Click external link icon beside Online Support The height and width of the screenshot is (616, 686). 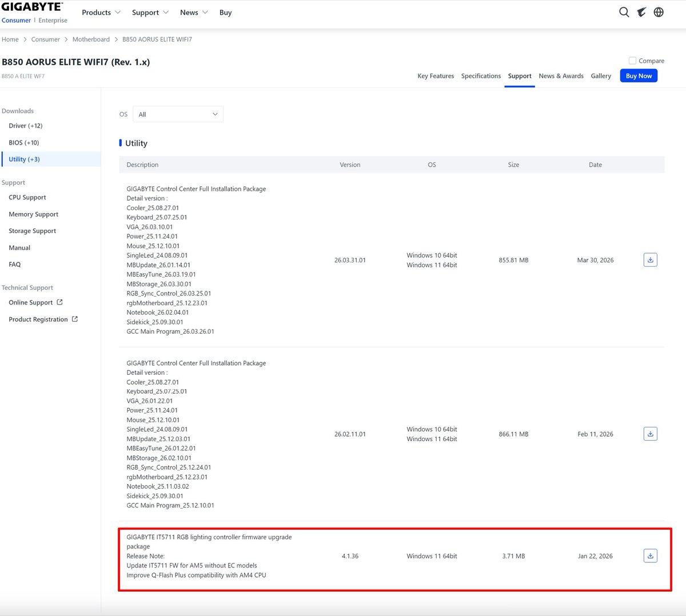tap(59, 302)
